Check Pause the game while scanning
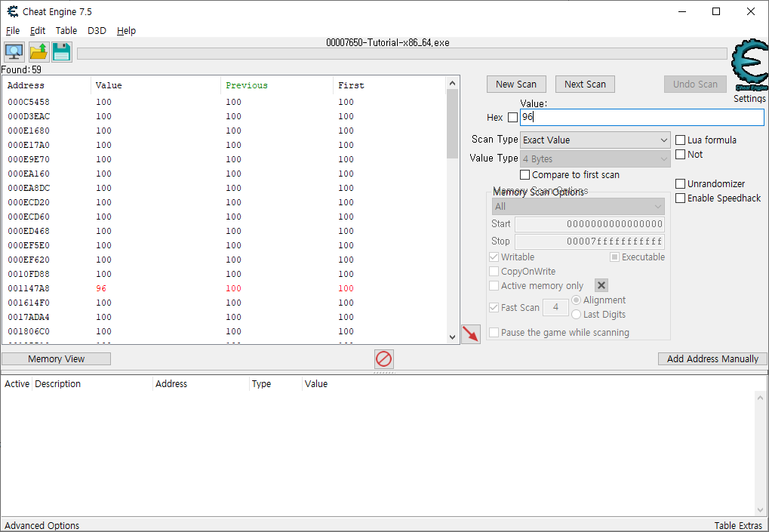Viewport: 769px width, 532px height. (x=494, y=333)
